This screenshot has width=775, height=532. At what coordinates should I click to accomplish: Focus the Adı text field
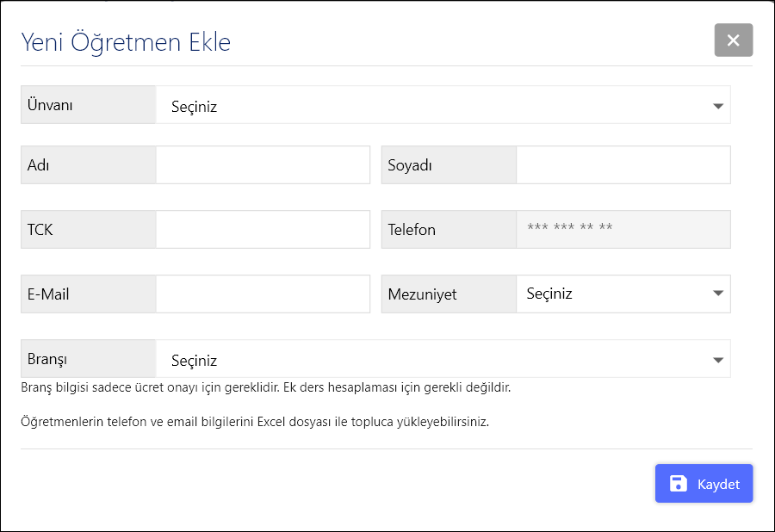263,165
